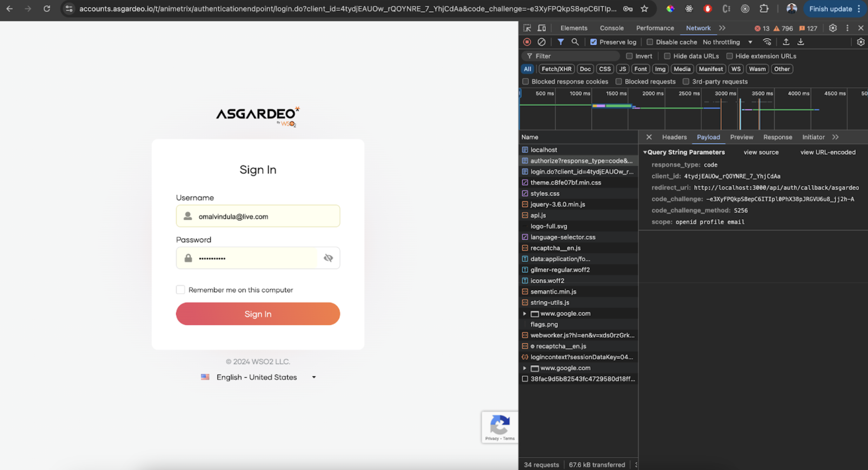Filter requests by Font type

pyautogui.click(x=640, y=69)
